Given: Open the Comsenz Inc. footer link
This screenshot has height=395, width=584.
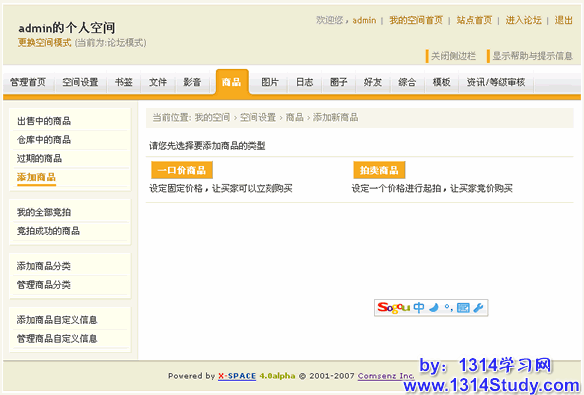Looking at the screenshot, I should (386, 376).
